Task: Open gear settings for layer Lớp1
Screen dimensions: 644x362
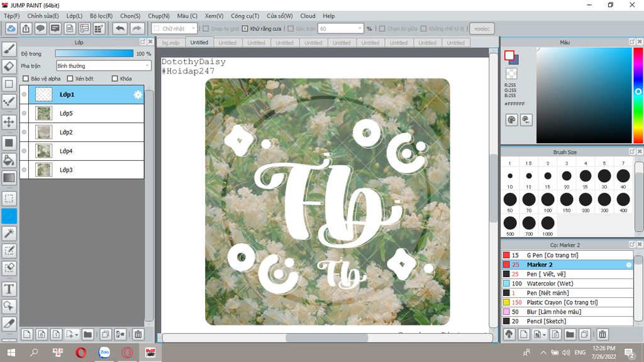Action: [x=138, y=95]
